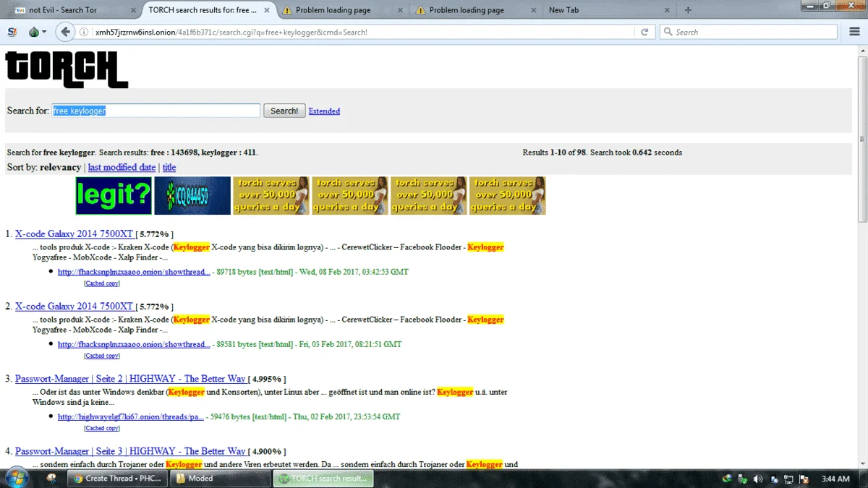Screen dimensions: 868x488
Task: Open X-code Galaxy result dated 08 Feb 2017
Action: coord(74,234)
